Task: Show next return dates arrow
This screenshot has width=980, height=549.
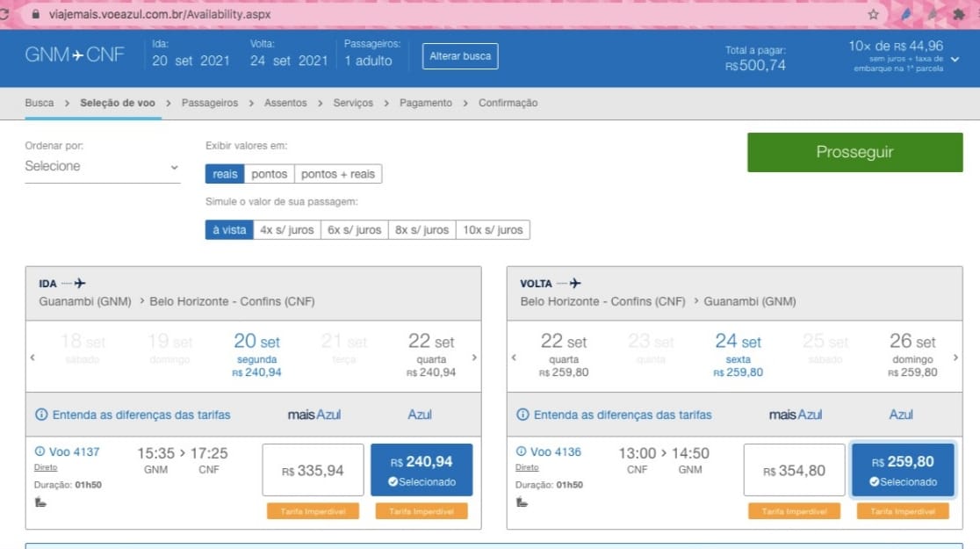Action: pos(955,358)
